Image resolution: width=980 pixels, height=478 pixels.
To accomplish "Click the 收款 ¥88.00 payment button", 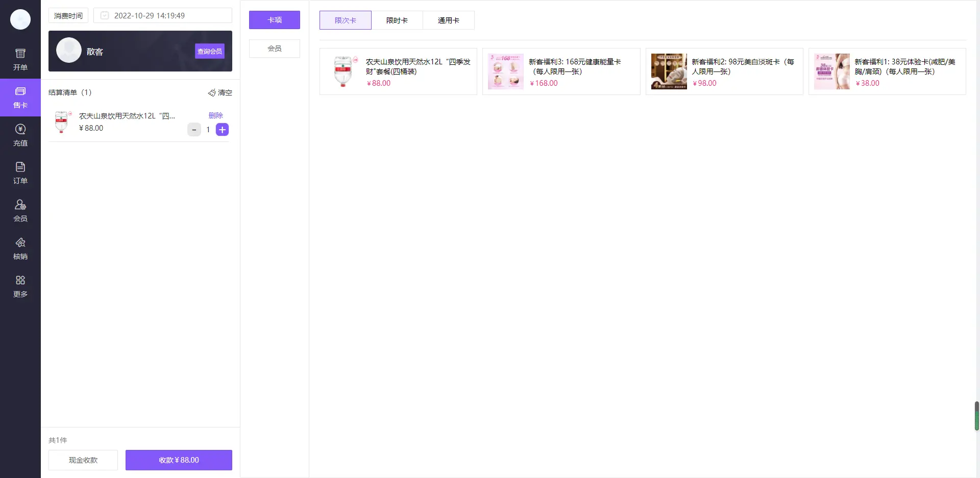I will point(179,460).
